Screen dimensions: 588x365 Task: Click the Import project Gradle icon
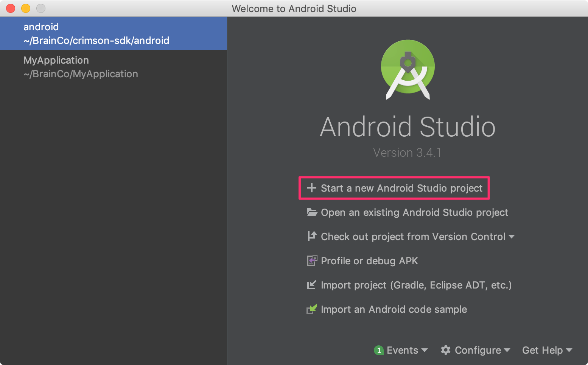point(312,285)
